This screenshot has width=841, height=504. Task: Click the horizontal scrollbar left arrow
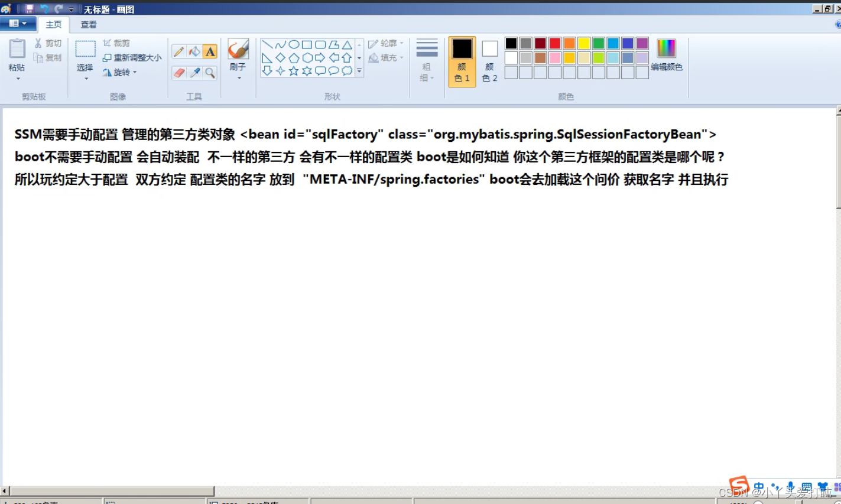[5, 491]
